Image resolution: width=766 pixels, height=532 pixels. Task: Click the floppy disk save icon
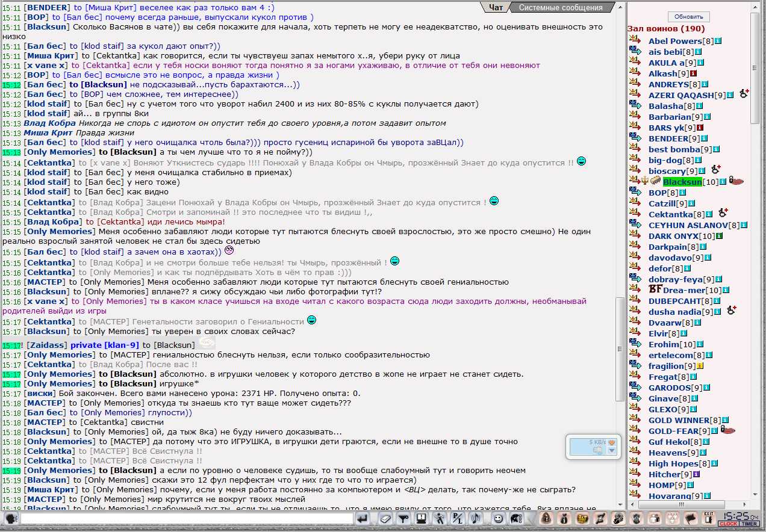[421, 519]
